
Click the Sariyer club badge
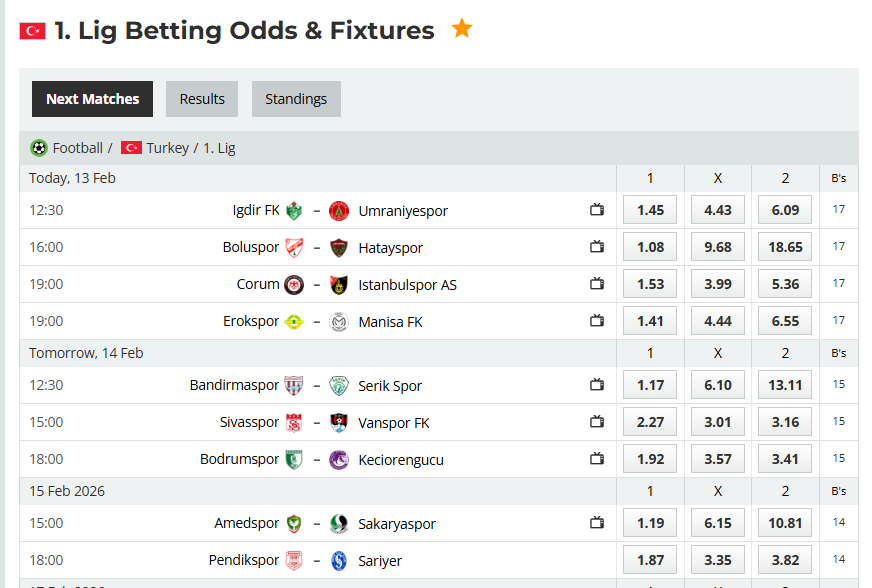[x=339, y=560]
